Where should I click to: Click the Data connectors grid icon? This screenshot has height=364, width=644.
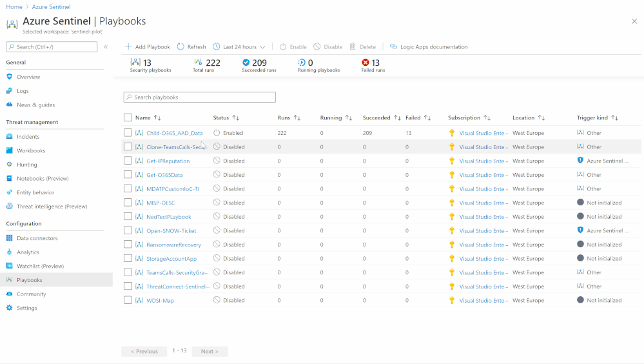[10, 238]
